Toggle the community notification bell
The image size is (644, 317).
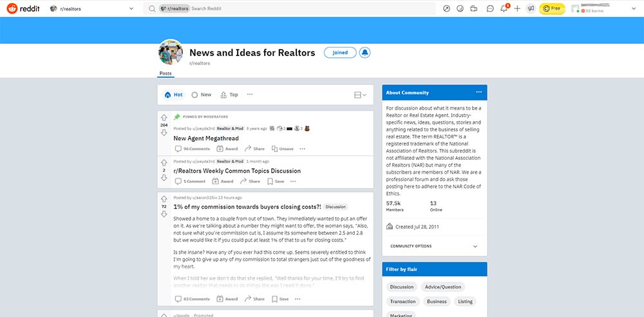click(x=365, y=53)
